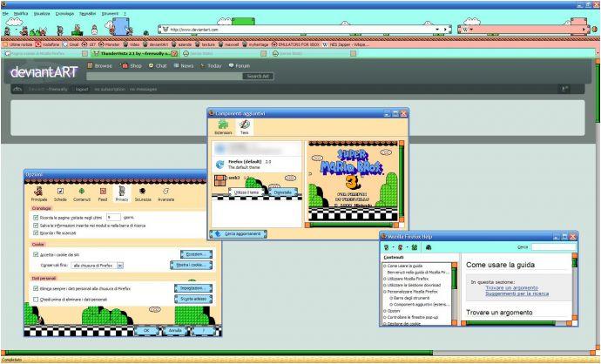Click Utilizza il tema button for smb3
601x364 pixels.
(x=246, y=192)
